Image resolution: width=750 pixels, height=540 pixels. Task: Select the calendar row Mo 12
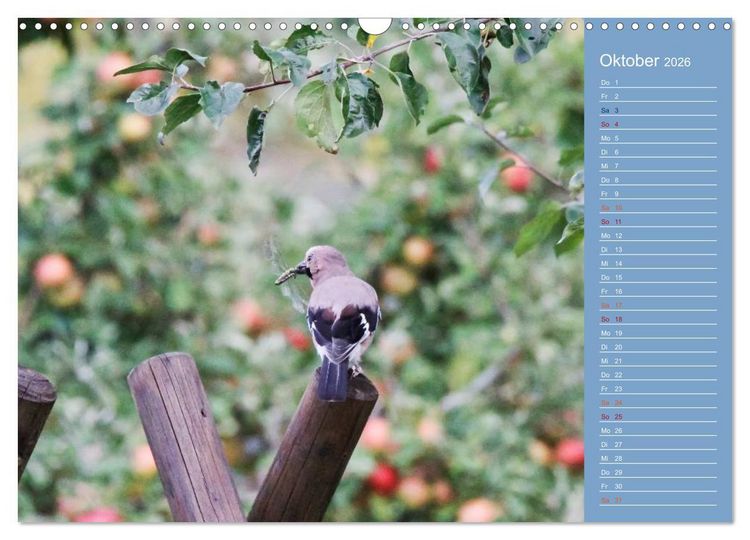658,235
